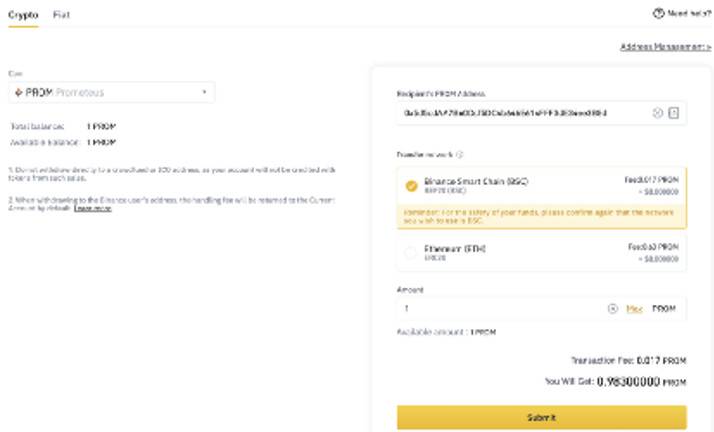The image size is (714, 432).
Task: Expand the PROM coin dropdown
Action: click(112, 92)
